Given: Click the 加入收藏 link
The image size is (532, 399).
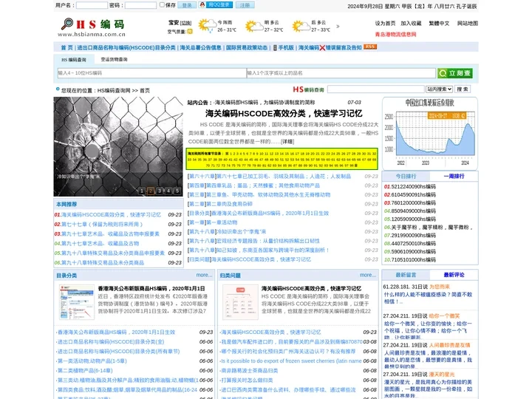Looking at the screenshot, I should pyautogui.click(x=411, y=24).
